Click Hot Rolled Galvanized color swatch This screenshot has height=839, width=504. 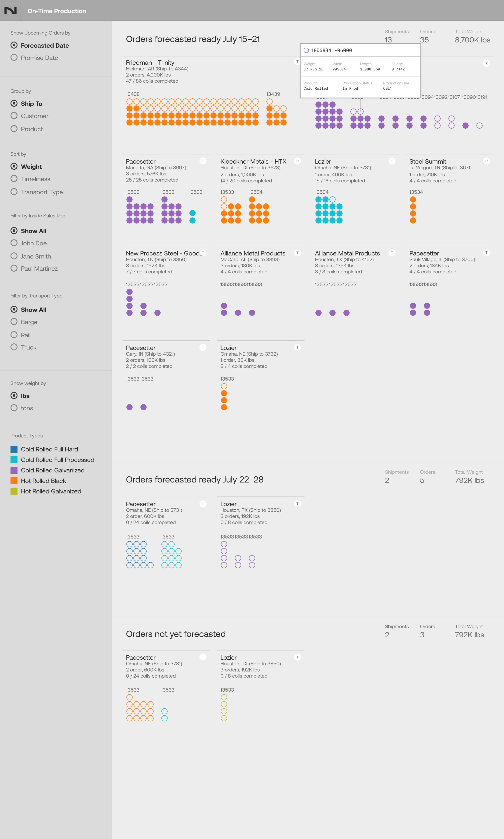coord(14,491)
